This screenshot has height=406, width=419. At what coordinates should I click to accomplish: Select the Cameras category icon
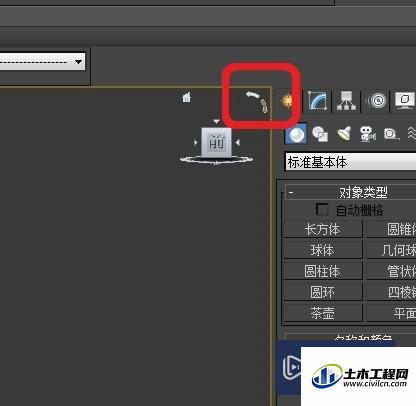click(368, 134)
